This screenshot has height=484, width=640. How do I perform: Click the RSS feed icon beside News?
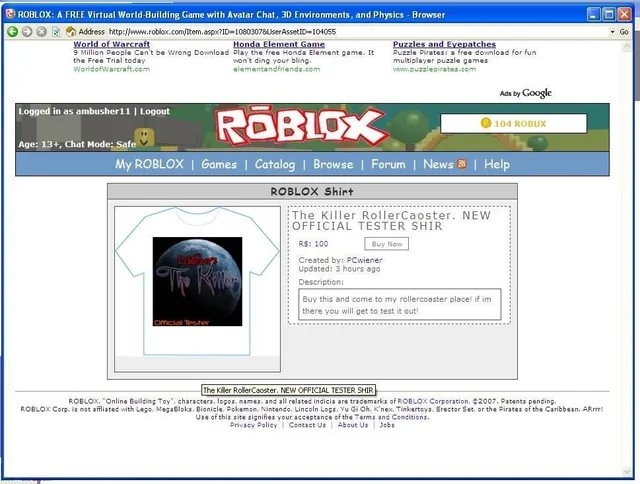[x=462, y=164]
